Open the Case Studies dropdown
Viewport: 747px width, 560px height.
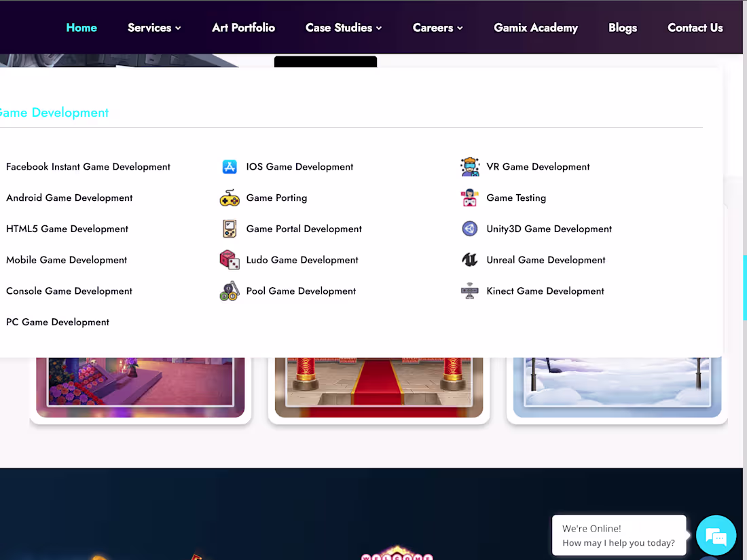tap(344, 28)
